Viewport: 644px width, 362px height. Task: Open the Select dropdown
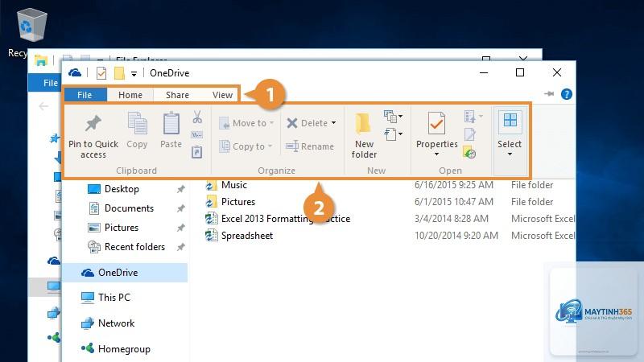point(510,135)
